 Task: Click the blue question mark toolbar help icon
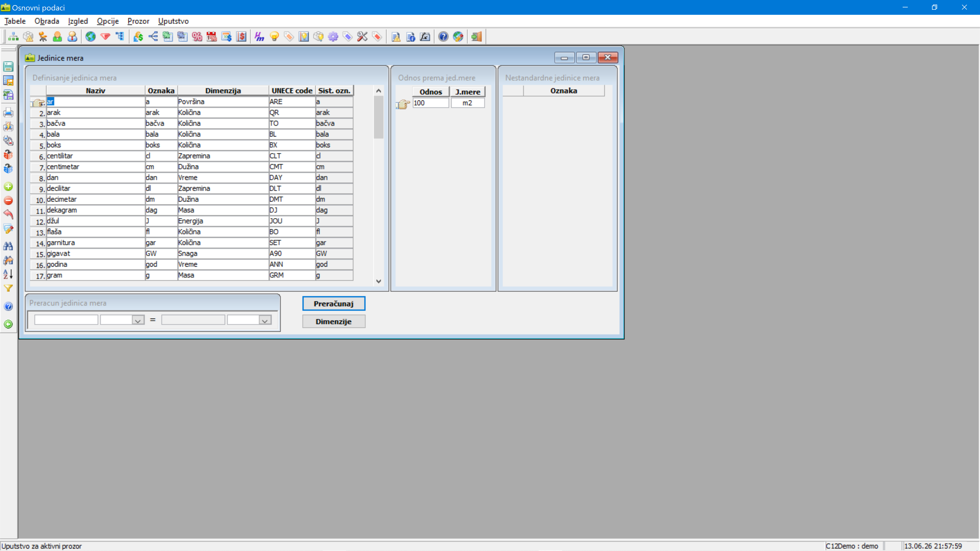click(x=443, y=36)
